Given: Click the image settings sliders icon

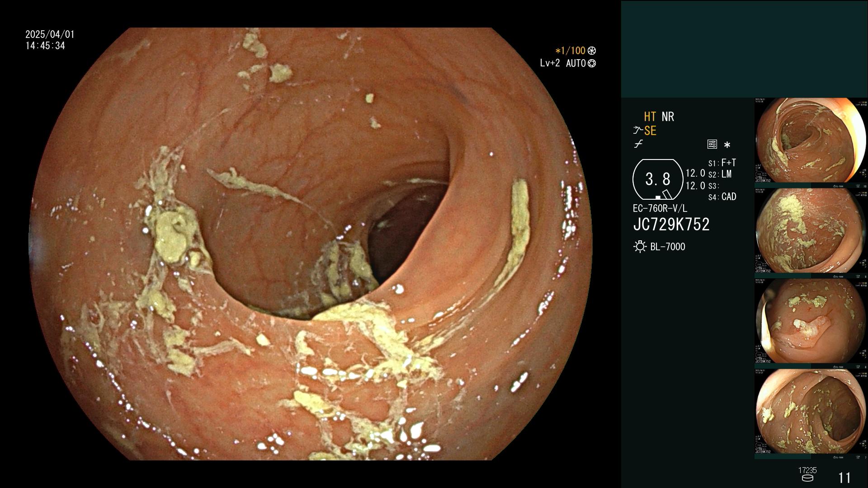Looking at the screenshot, I should pos(712,145).
